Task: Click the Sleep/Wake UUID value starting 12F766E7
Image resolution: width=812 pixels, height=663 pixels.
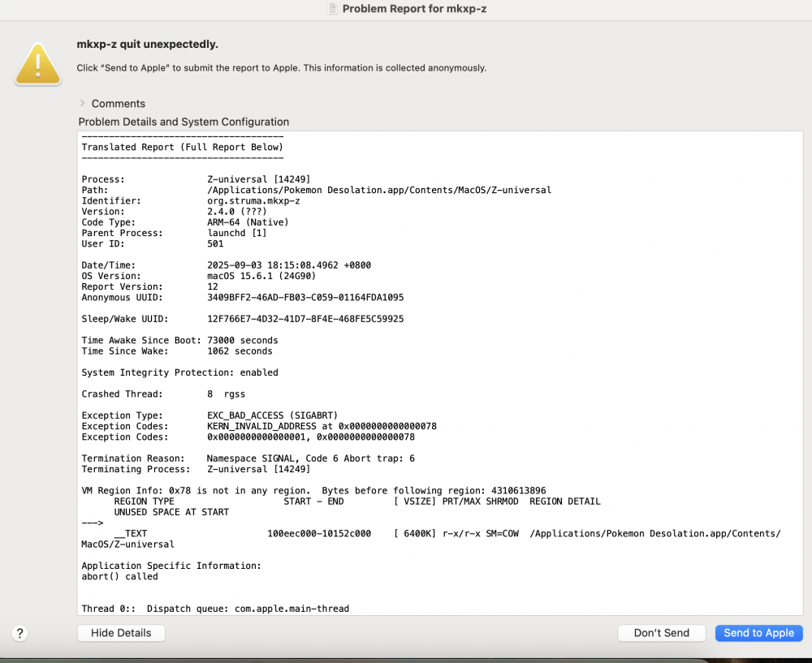Action: [x=305, y=319]
